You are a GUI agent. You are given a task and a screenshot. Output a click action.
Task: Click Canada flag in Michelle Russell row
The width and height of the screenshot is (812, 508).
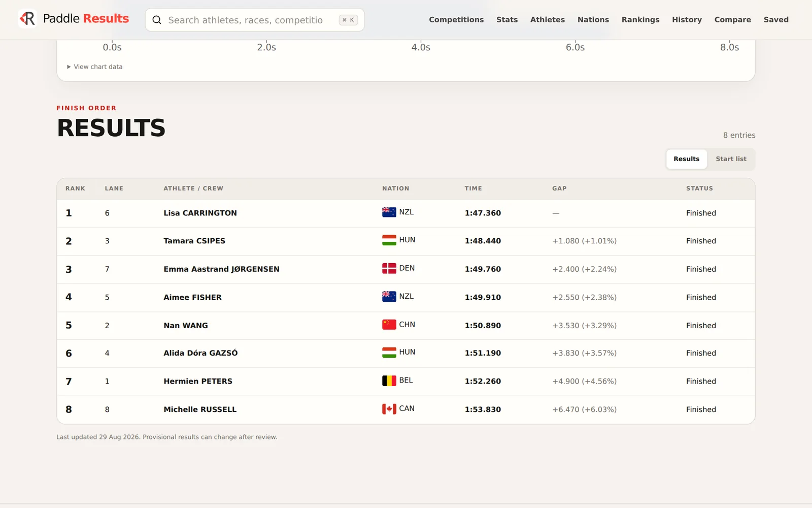389,408
